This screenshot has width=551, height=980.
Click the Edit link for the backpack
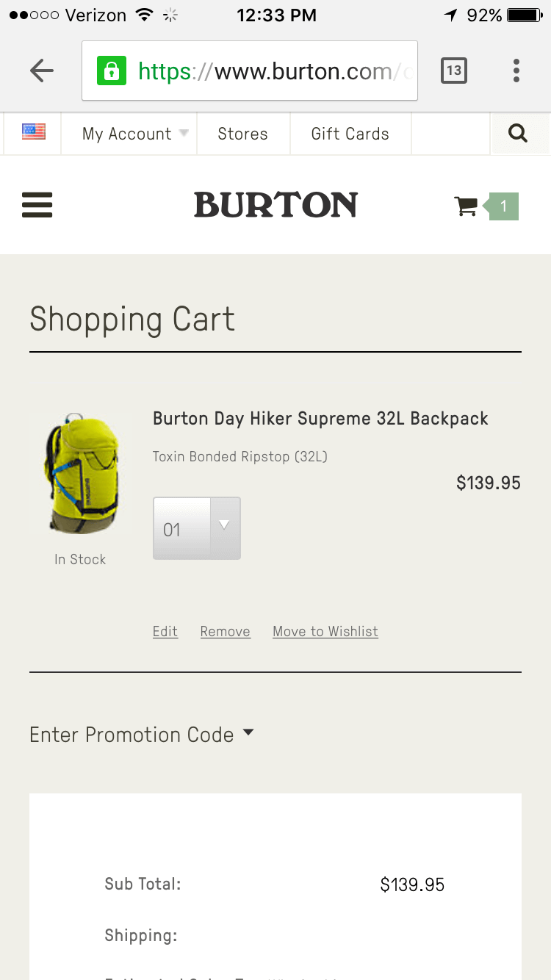tap(165, 632)
